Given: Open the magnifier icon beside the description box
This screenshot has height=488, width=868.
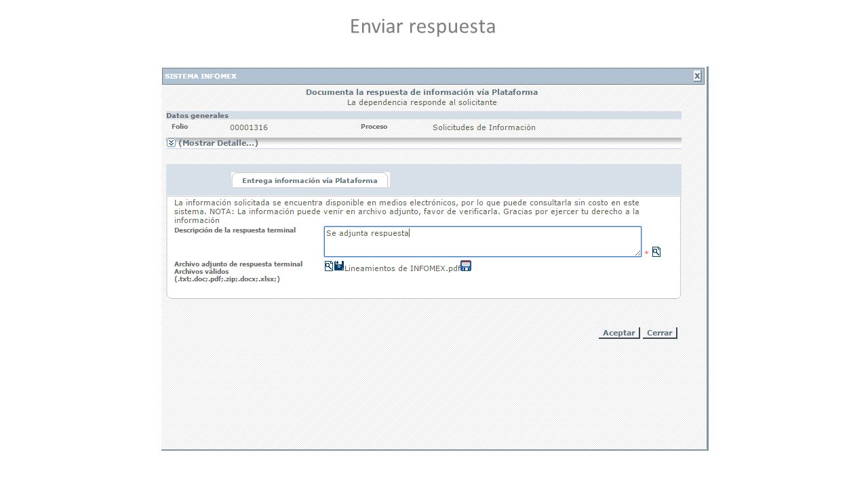Looking at the screenshot, I should pyautogui.click(x=656, y=252).
